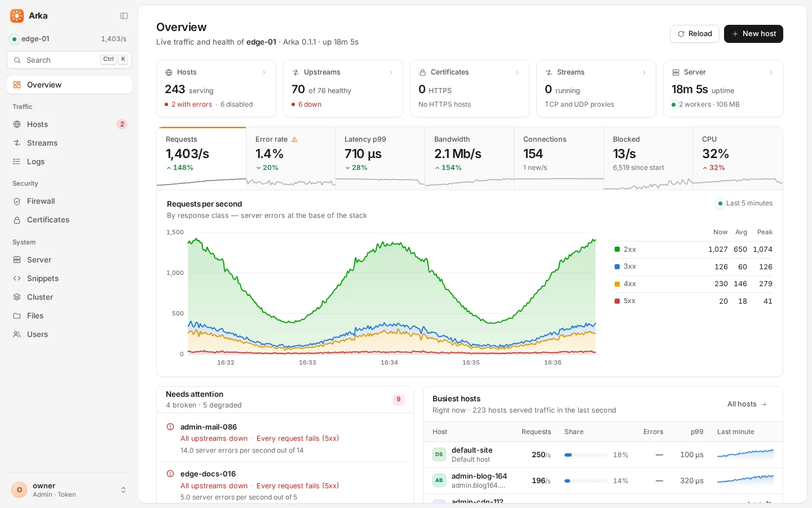Click the Error rate warning triangle icon
The height and width of the screenshot is (508, 812).
click(294, 139)
